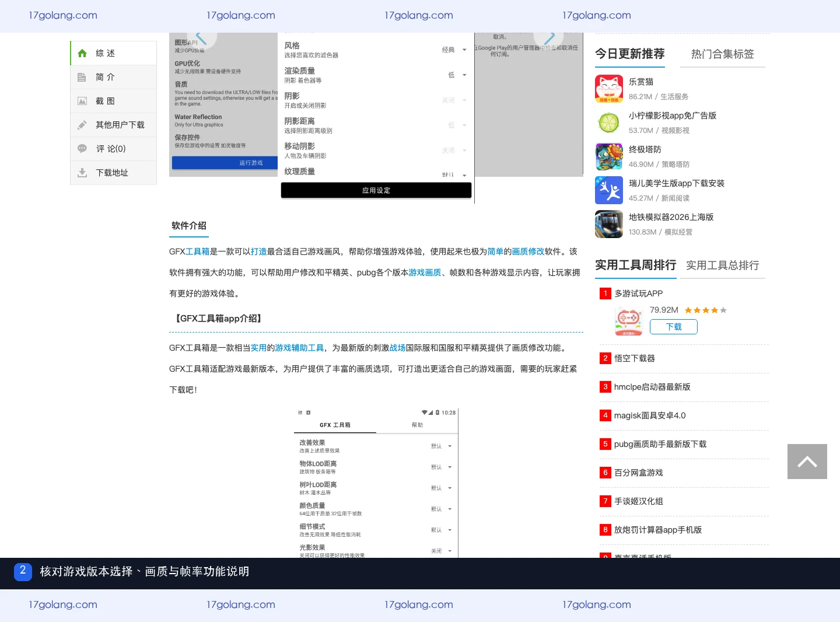Open 乐赏猫 title link
Viewport: 840px width, 622px height.
pyautogui.click(x=641, y=82)
